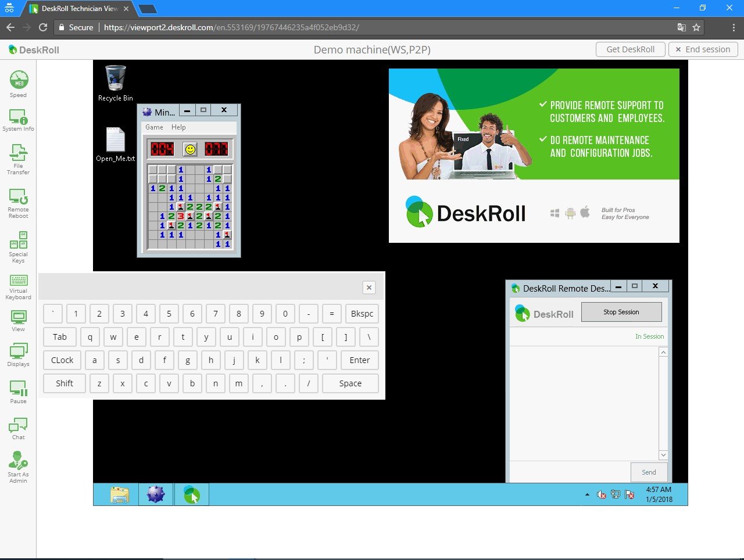
Task: Click Stop Session in DeskRoll Remote Desktop
Action: [621, 312]
